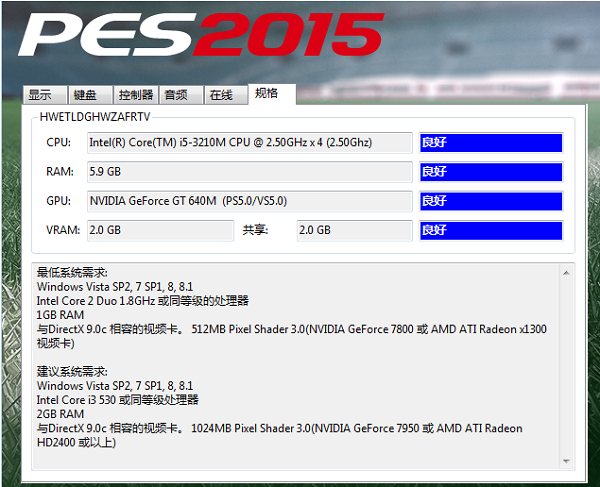Click the 'HD2400 或以上)' line
Screen dimensions: 600x487
76,443
